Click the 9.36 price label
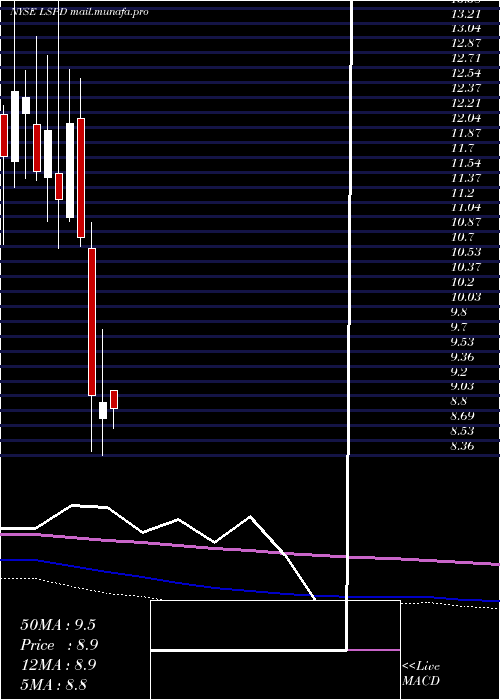 point(462,357)
